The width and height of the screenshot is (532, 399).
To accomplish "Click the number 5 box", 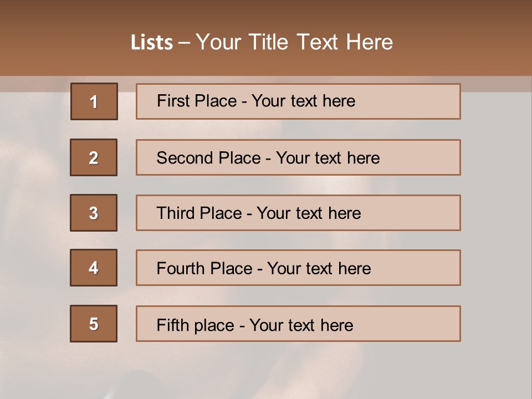I will [94, 324].
